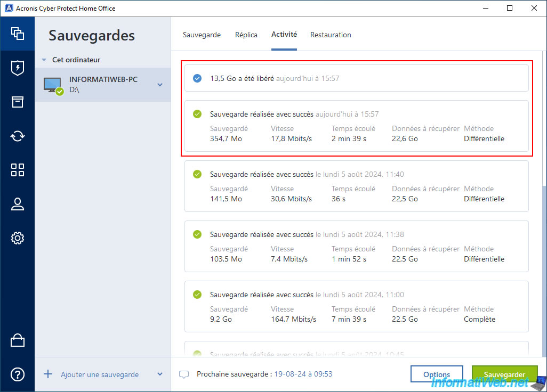The image size is (547, 392).
Task: Click the '30,6 Mbits/s' speed value
Action: 291,199
